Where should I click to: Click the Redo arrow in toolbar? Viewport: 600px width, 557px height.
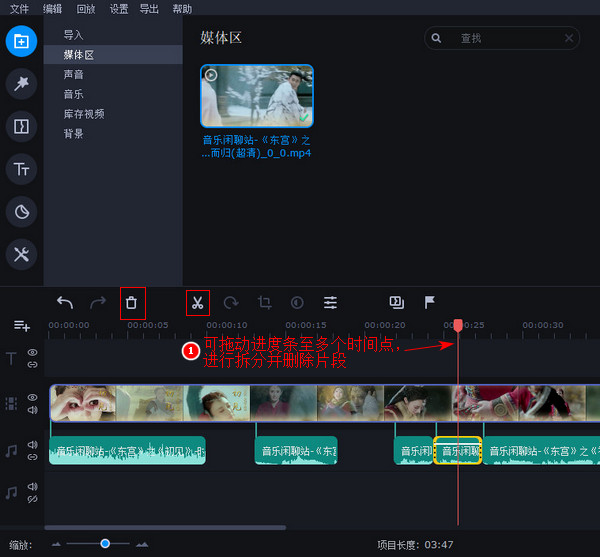pos(98,303)
